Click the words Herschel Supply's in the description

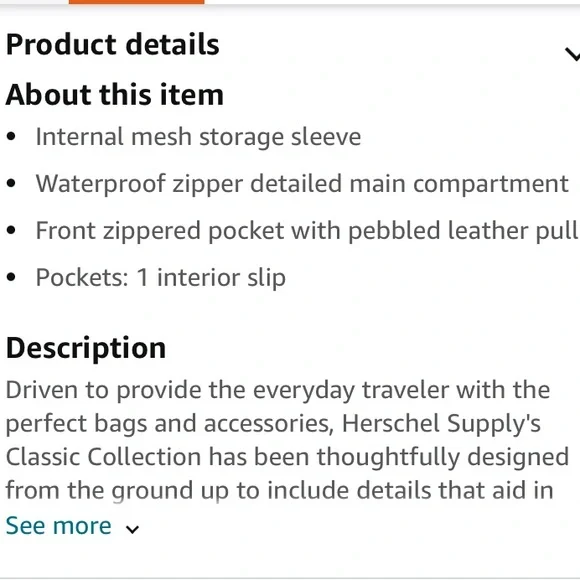coord(441,424)
